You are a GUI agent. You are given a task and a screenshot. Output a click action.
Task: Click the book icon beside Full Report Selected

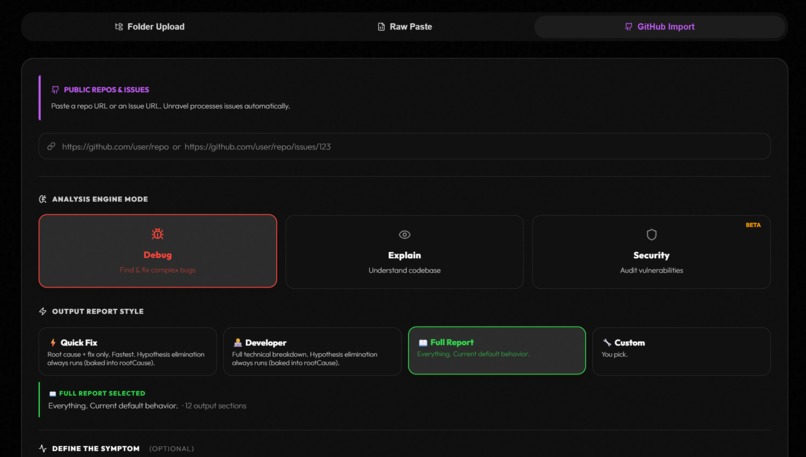[52, 394]
